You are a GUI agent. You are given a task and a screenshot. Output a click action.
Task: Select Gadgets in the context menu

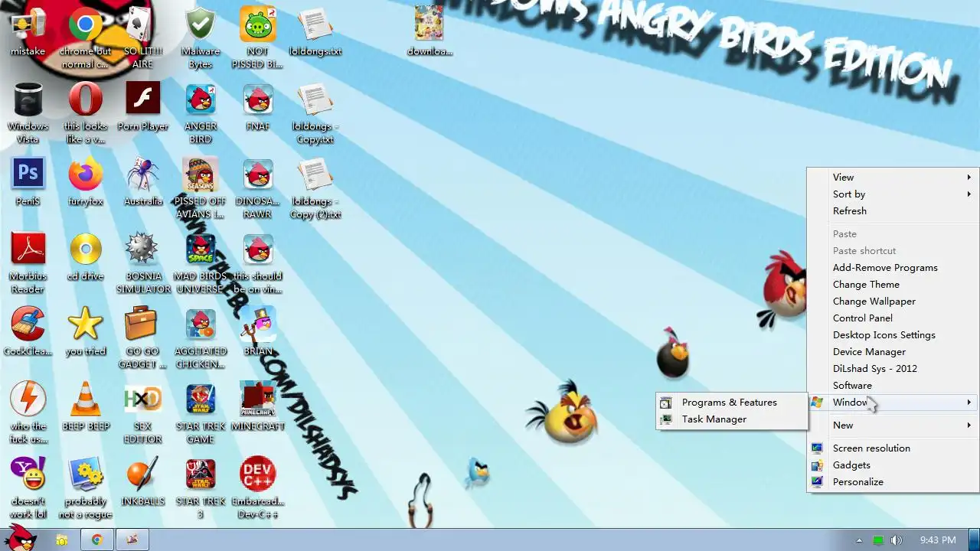click(x=893, y=465)
